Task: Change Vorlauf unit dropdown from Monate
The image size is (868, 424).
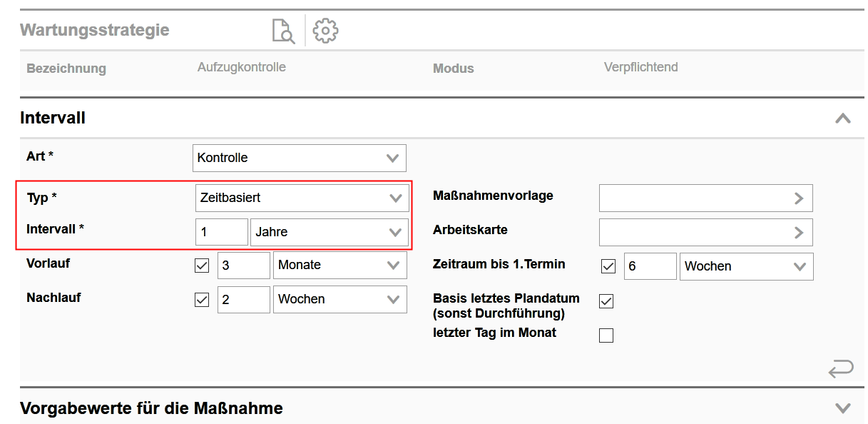Action: (339, 265)
